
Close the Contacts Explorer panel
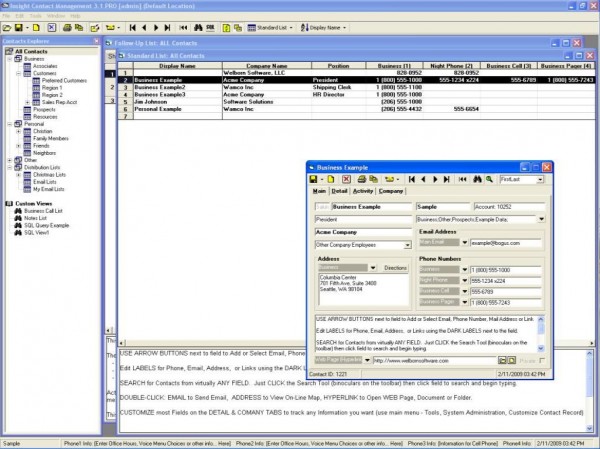(96, 42)
